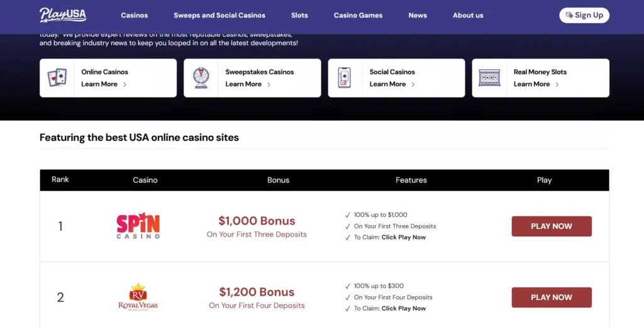Go to the Slots menu item

[299, 15]
